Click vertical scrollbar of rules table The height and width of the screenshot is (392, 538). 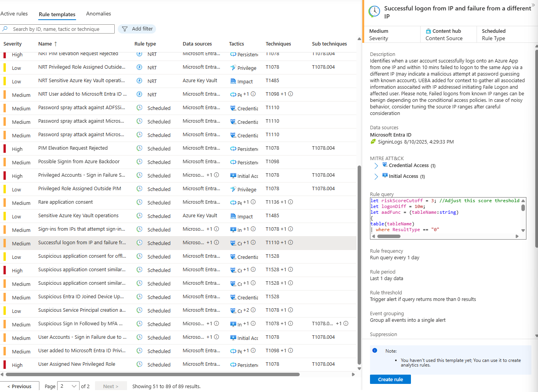[359, 265]
